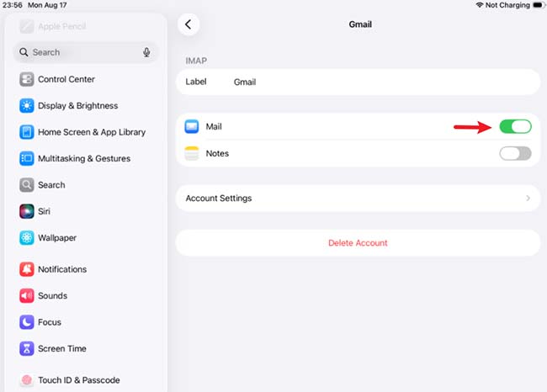This screenshot has height=392, width=547.
Task: Click the Home Screen & App Library icon
Action: 27,132
